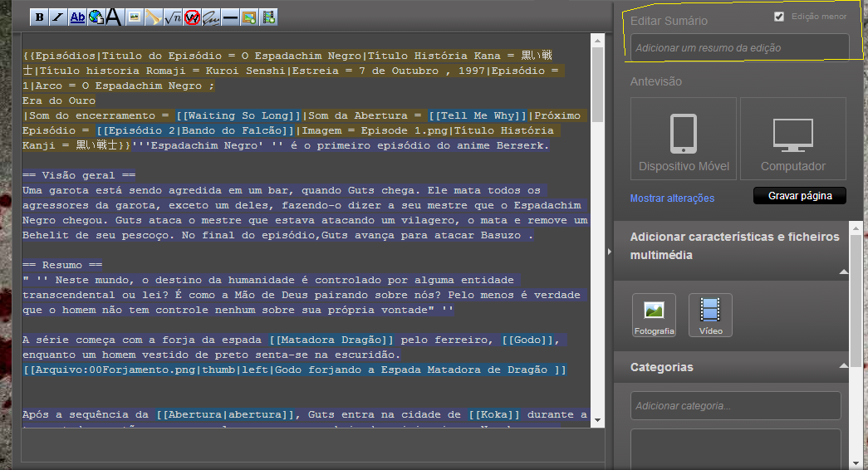Insert horizontal line icon

coord(230,17)
